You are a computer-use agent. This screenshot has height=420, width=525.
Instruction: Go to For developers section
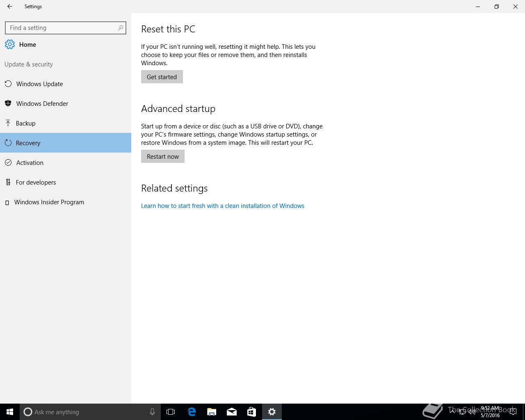click(x=66, y=183)
